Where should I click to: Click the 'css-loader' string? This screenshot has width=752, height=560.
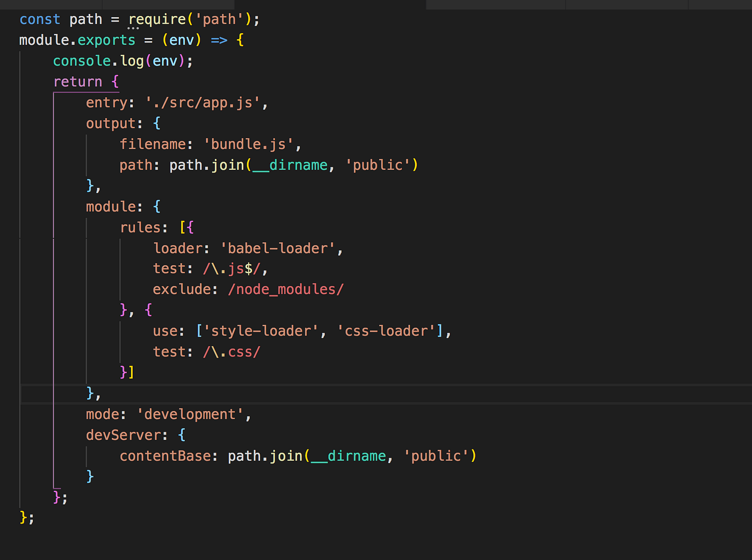click(x=386, y=331)
